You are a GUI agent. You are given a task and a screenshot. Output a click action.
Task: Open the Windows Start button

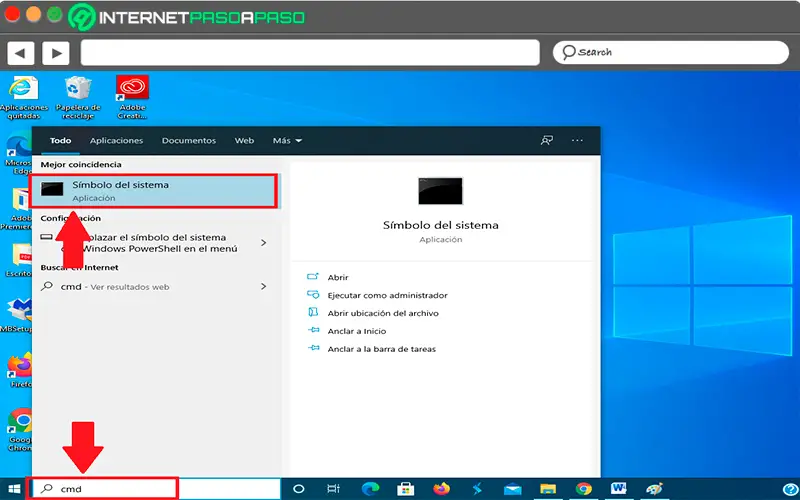(14, 489)
